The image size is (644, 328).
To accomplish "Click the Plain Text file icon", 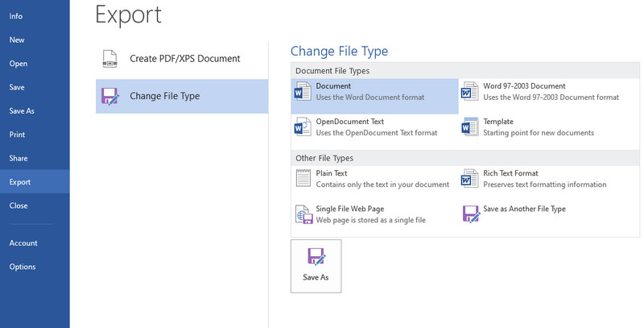I will (303, 179).
